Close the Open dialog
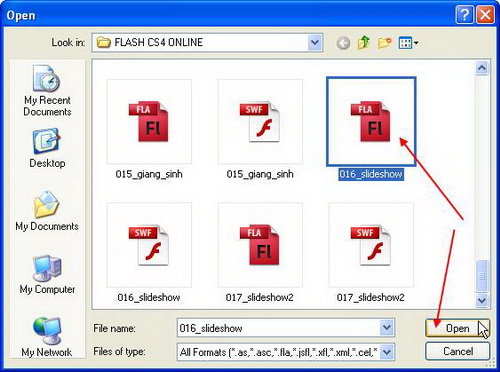This screenshot has width=500, height=372. click(x=485, y=15)
